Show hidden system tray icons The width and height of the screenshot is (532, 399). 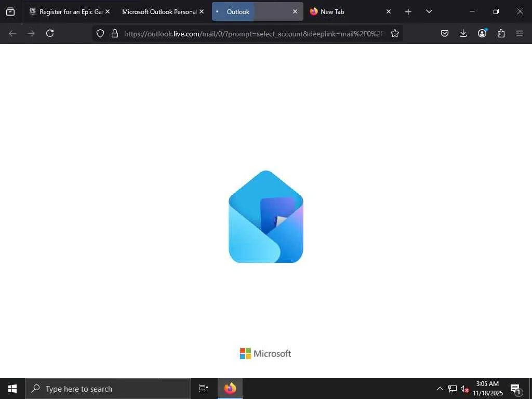point(440,389)
